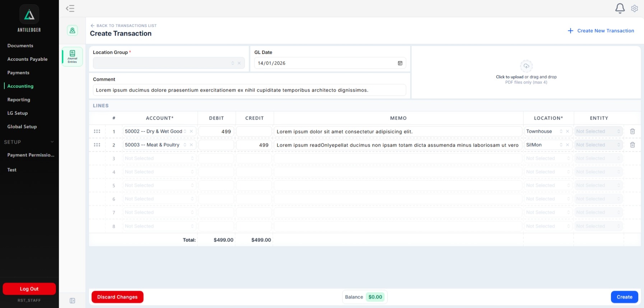
Task: Click RST_STAFF user label
Action: tap(29, 300)
